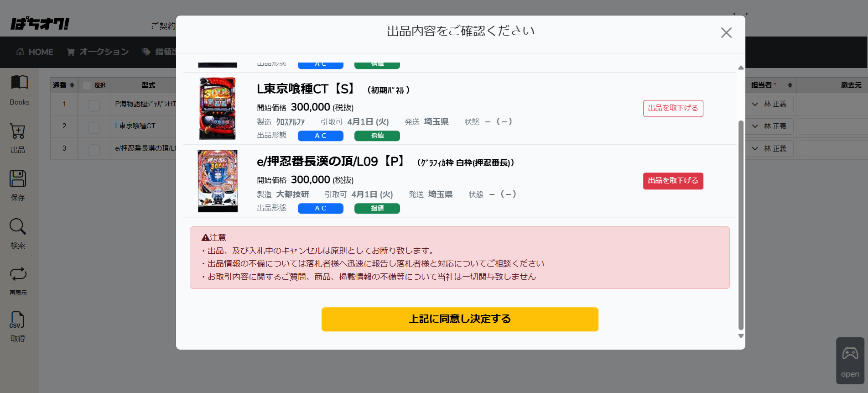
Task: Open オークション menu item
Action: coord(98,52)
